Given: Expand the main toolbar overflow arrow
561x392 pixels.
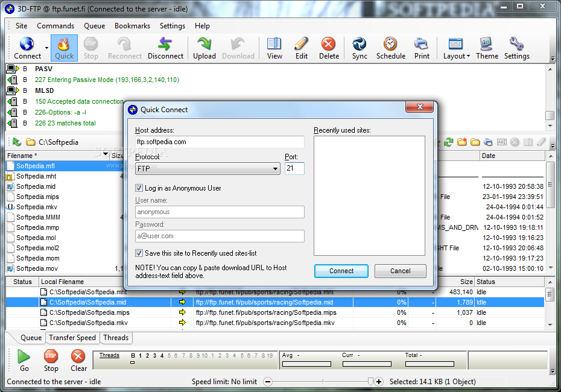Looking at the screenshot, I should point(553,58).
